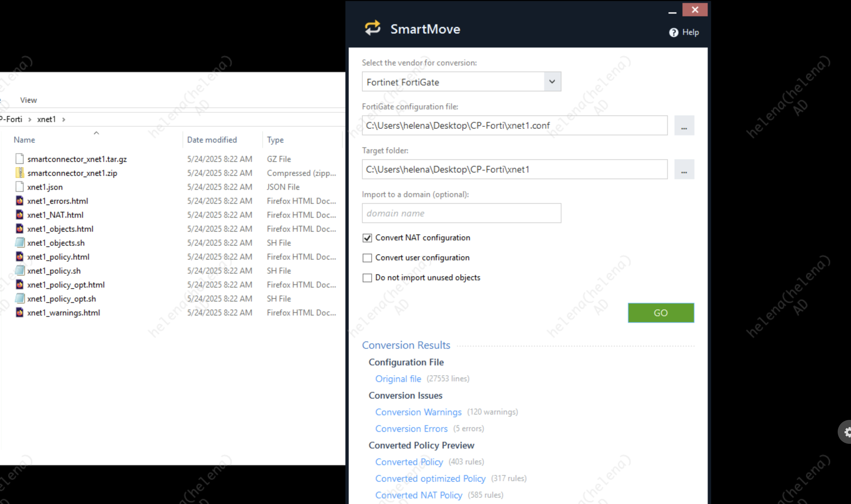The width and height of the screenshot is (851, 504).
Task: Browse for the FortiGate configuration file
Action: (683, 126)
